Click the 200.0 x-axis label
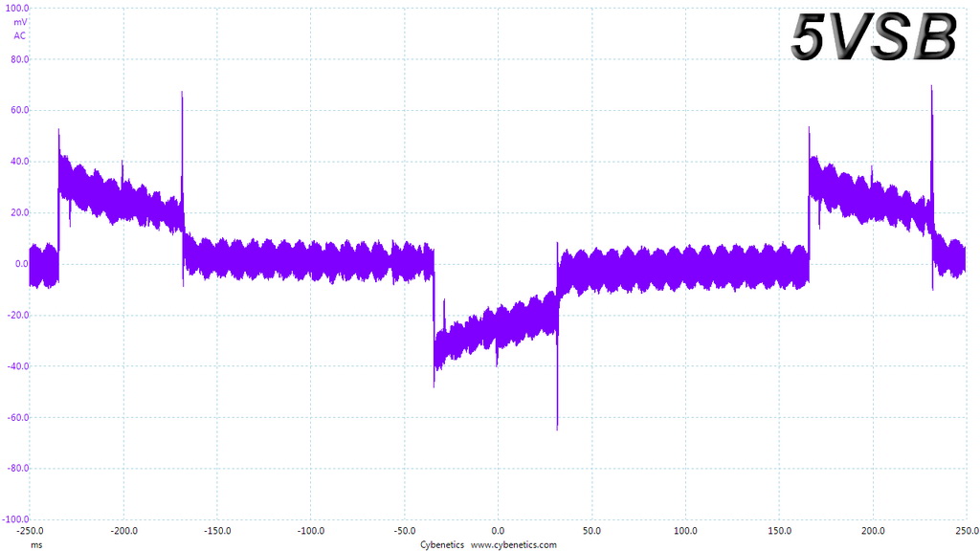980x551 pixels. point(873,531)
